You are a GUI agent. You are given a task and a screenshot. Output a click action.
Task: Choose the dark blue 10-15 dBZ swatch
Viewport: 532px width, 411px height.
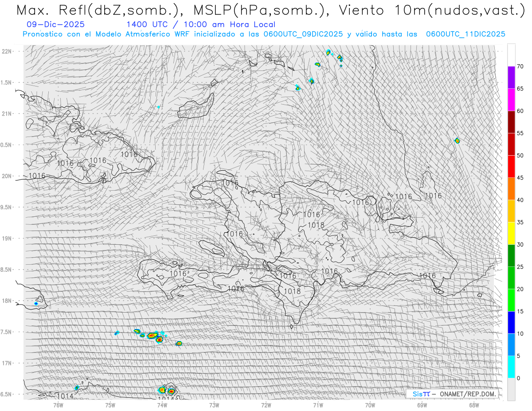pos(511,322)
